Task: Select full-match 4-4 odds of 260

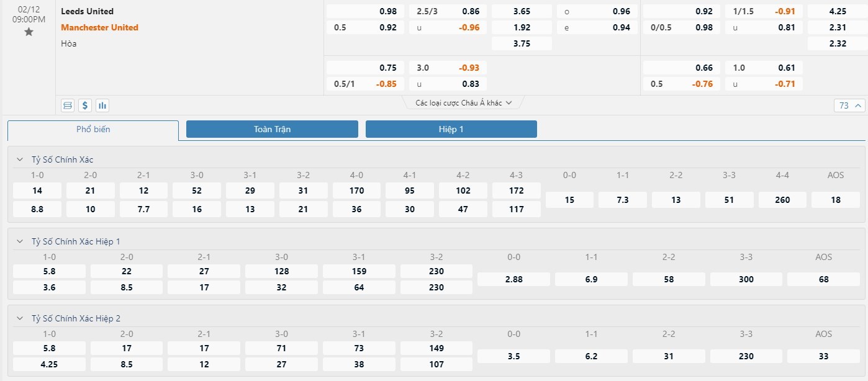Action: (x=782, y=200)
